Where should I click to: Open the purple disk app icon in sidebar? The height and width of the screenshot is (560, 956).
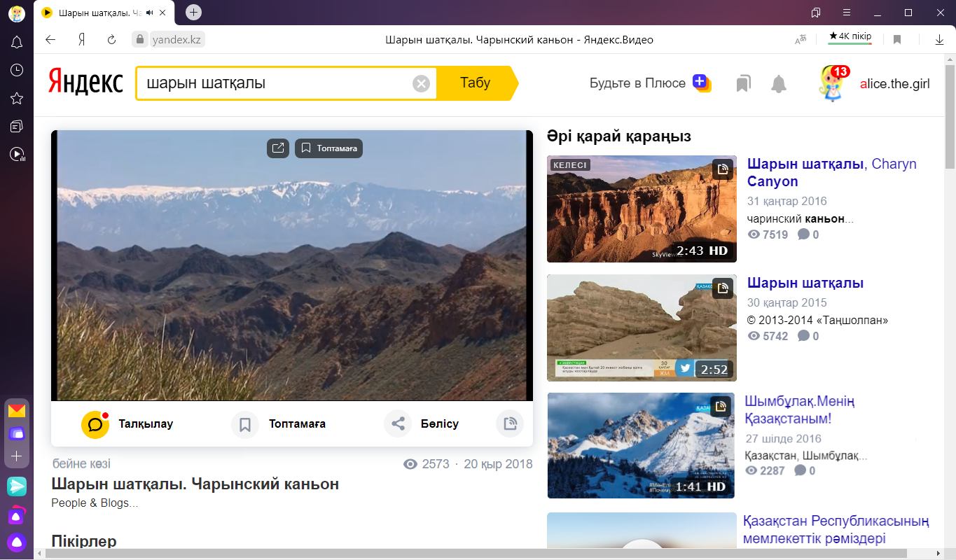click(17, 434)
